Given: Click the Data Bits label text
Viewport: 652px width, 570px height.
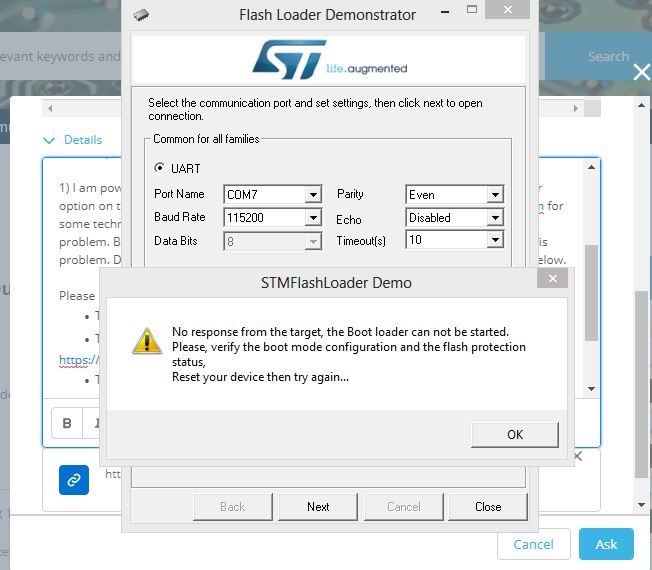Looking at the screenshot, I should point(175,241).
